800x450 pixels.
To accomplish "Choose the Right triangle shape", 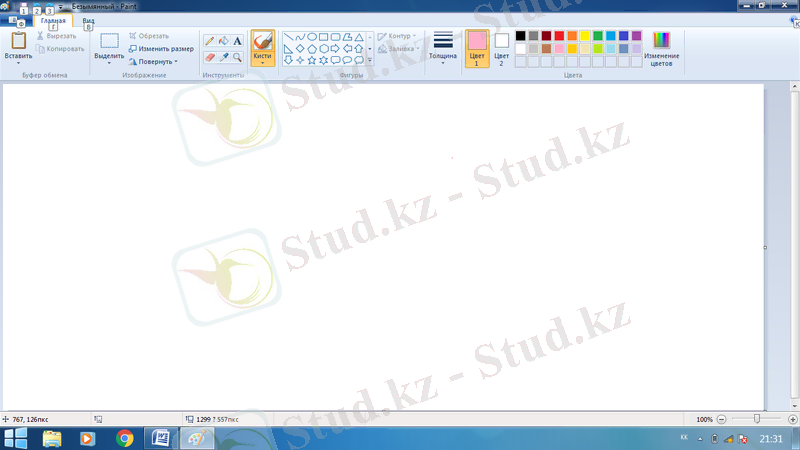I will pos(288,49).
